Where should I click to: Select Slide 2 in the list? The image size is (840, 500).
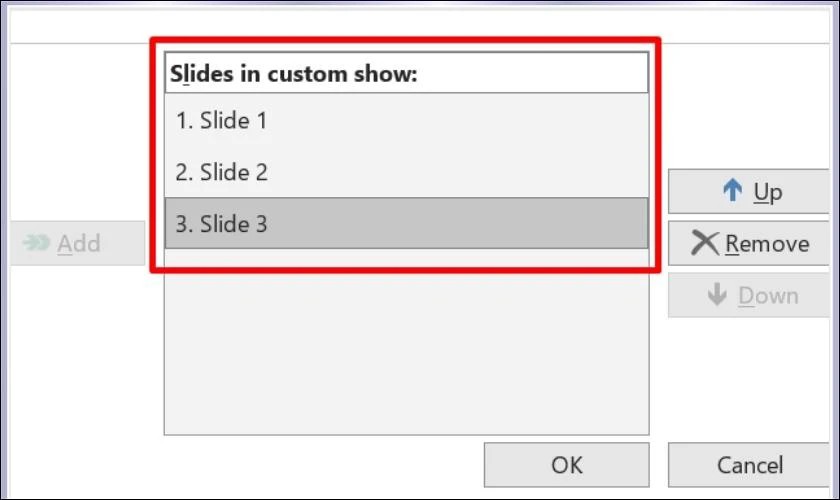click(x=406, y=171)
